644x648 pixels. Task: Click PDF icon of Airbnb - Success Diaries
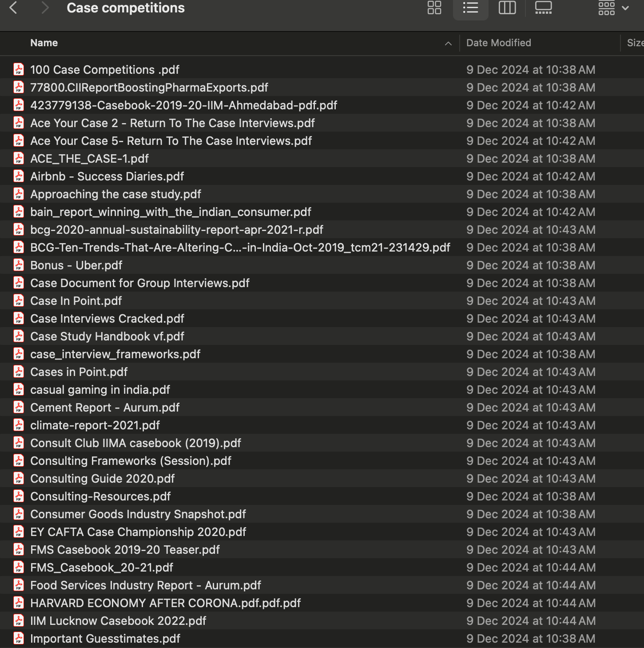pos(19,176)
